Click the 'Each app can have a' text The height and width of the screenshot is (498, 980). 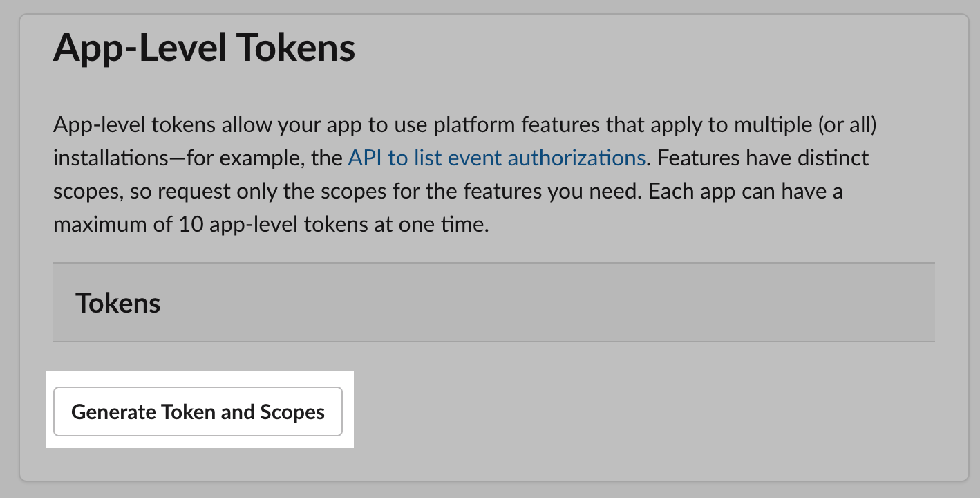[746, 191]
